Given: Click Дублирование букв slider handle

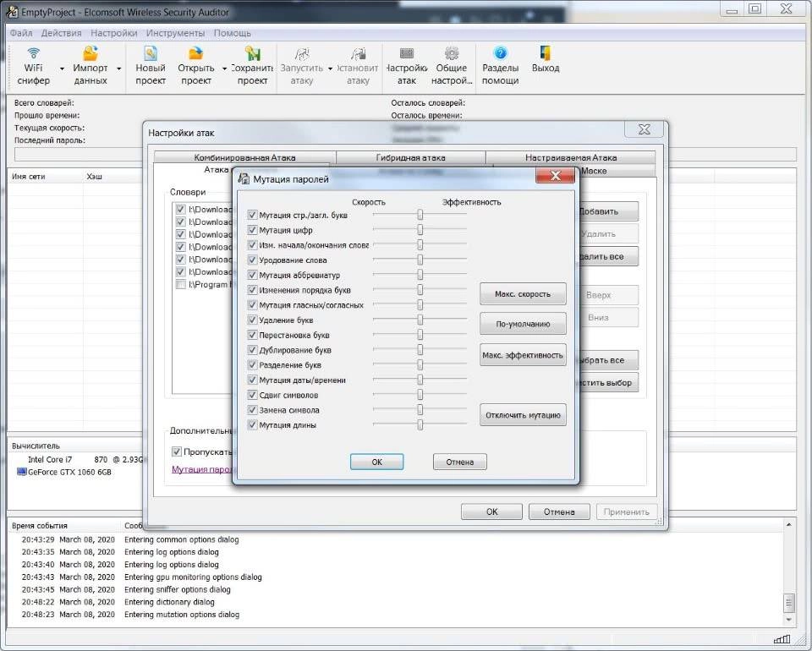Looking at the screenshot, I should click(x=420, y=350).
